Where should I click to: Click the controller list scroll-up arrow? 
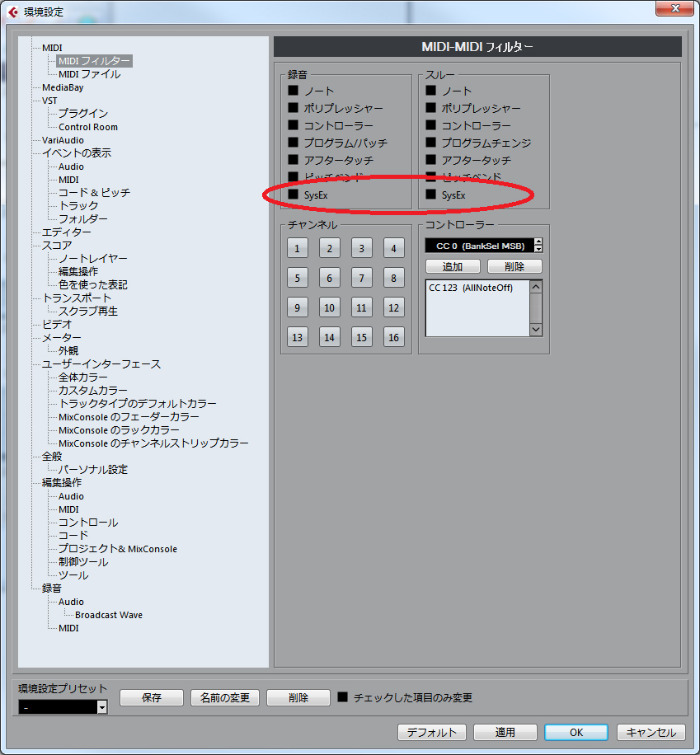(536, 287)
